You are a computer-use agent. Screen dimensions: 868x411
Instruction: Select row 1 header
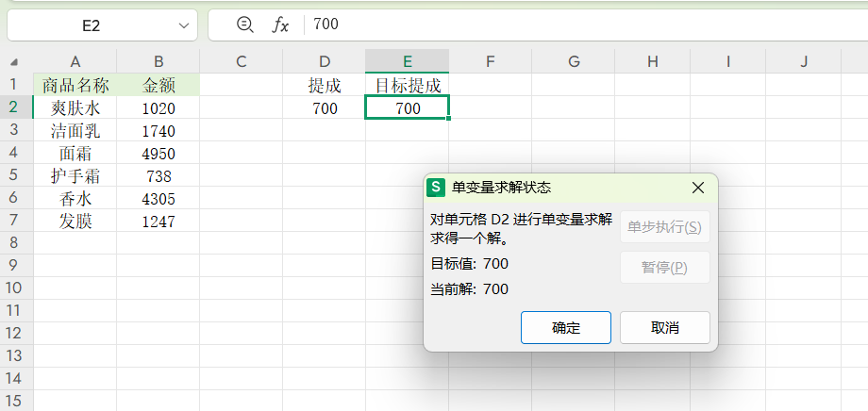pos(17,85)
